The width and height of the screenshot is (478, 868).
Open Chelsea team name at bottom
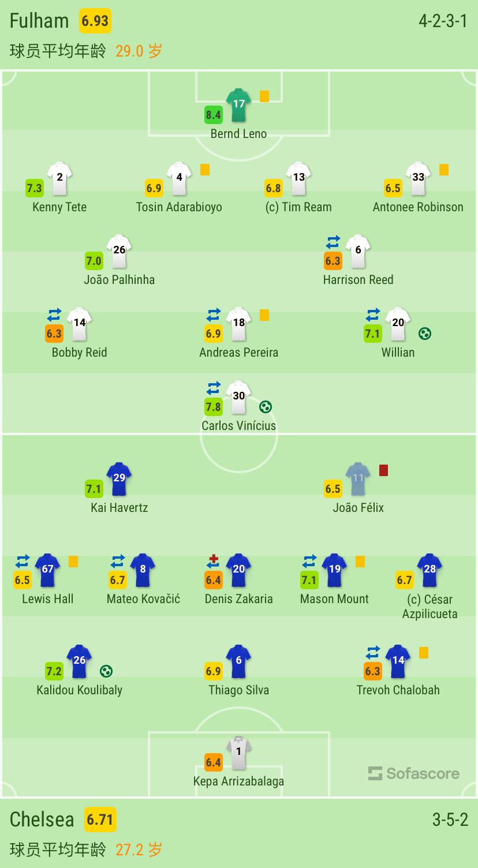[x=42, y=819]
